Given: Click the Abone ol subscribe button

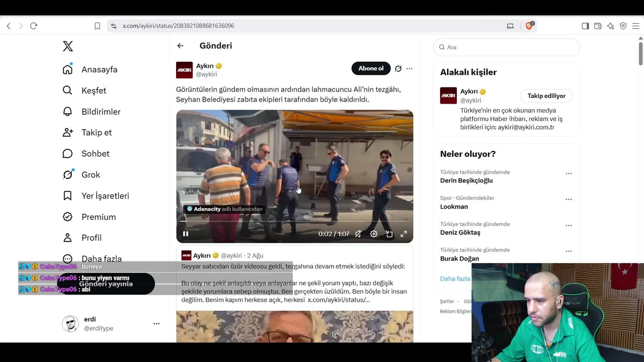Looking at the screenshot, I should [x=371, y=68].
